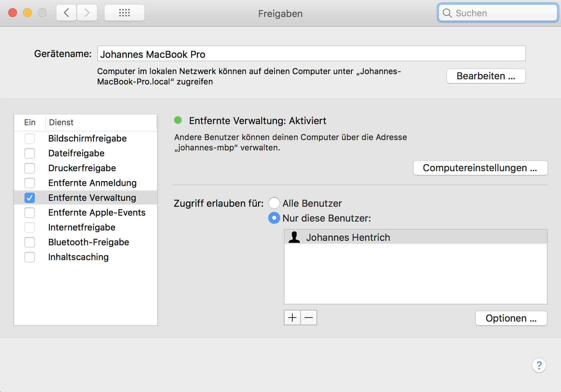Disable the Entfernte Verwaltung checkbox
561x392 pixels.
(30, 198)
